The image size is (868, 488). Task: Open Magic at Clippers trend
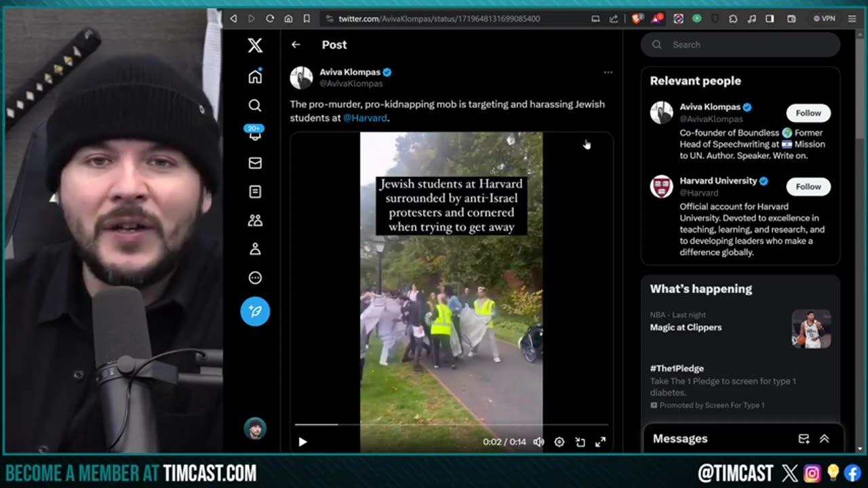(x=686, y=327)
